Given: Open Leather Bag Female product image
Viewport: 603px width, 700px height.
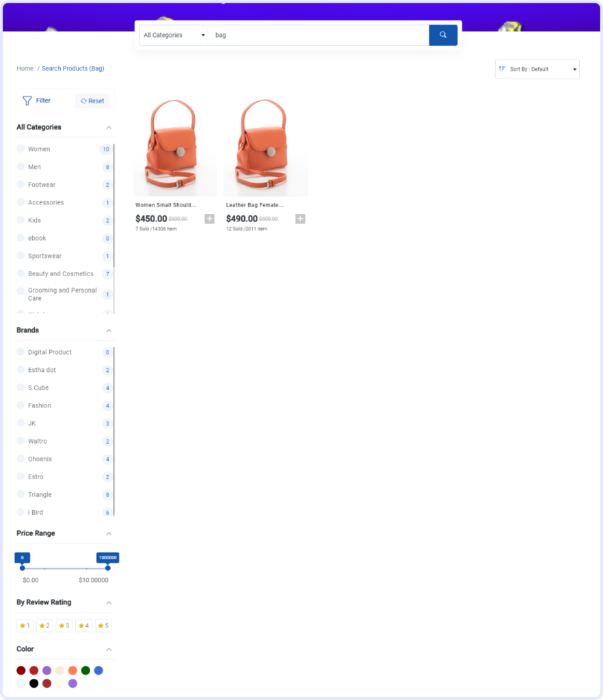Looking at the screenshot, I should coord(265,145).
